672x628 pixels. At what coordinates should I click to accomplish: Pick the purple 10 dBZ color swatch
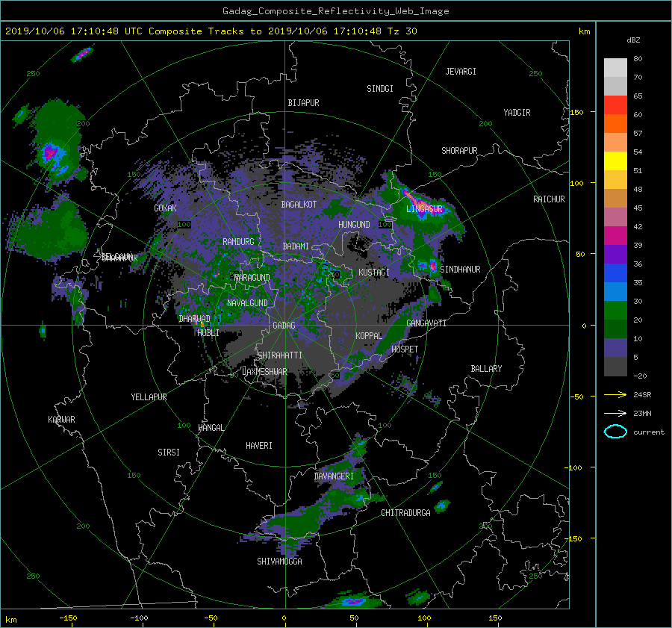tap(615, 347)
